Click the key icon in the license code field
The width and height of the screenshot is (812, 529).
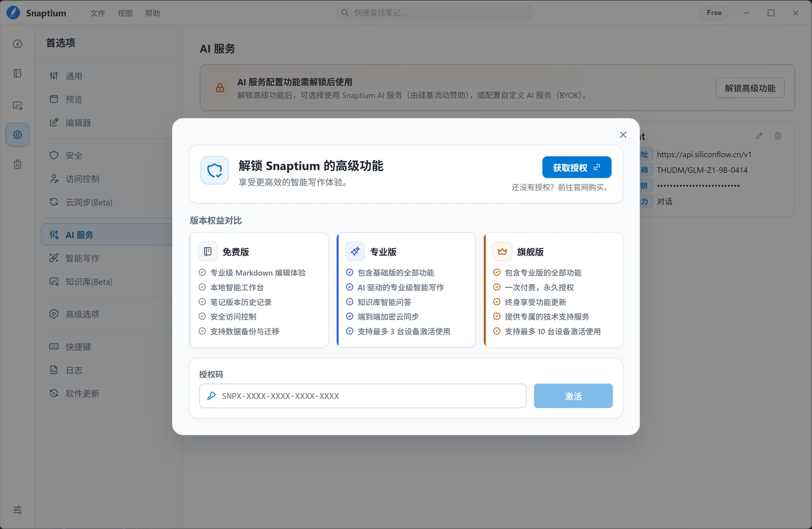(211, 396)
